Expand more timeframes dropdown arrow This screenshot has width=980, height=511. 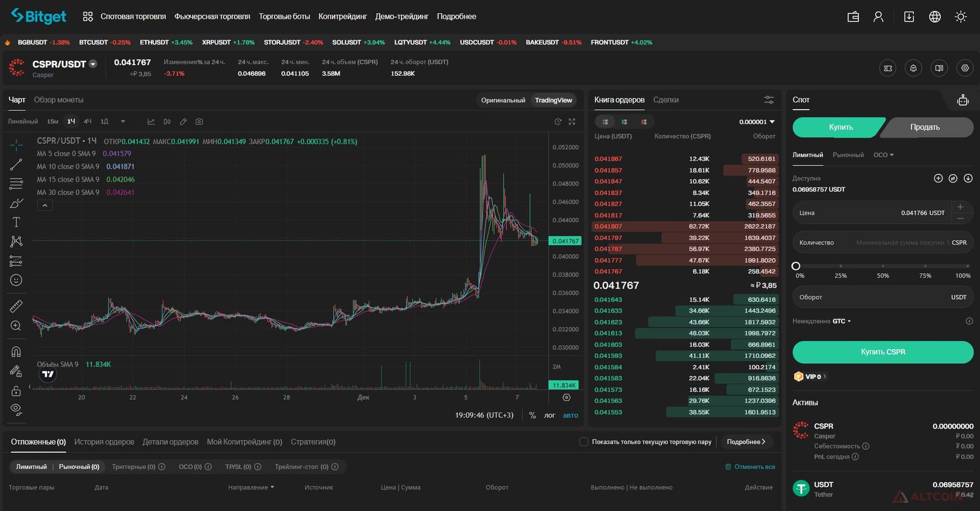[x=123, y=121]
